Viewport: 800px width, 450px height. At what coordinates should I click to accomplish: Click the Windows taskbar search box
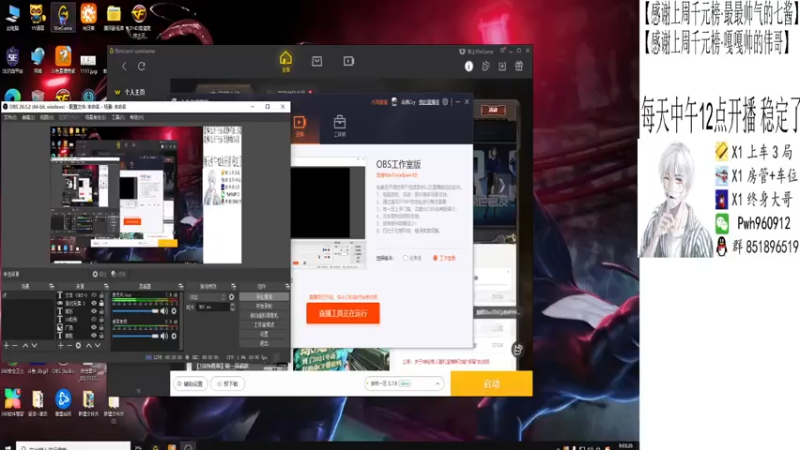pos(72,446)
